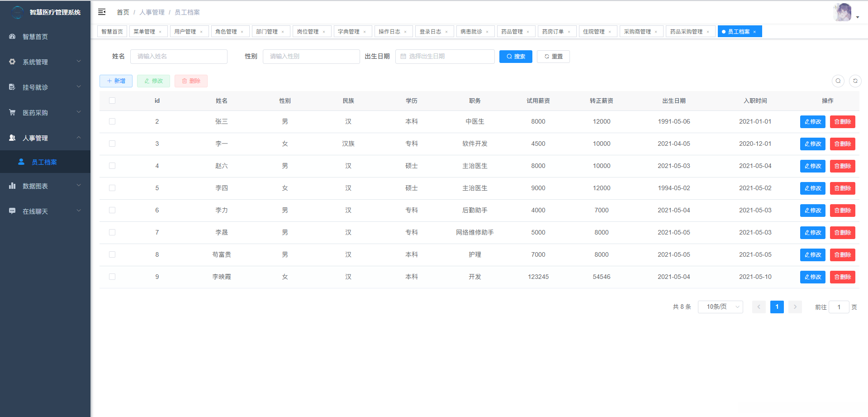Click the 智慧首页 dashboard sidebar icon
Screen dimensions: 868x417
pos(12,36)
